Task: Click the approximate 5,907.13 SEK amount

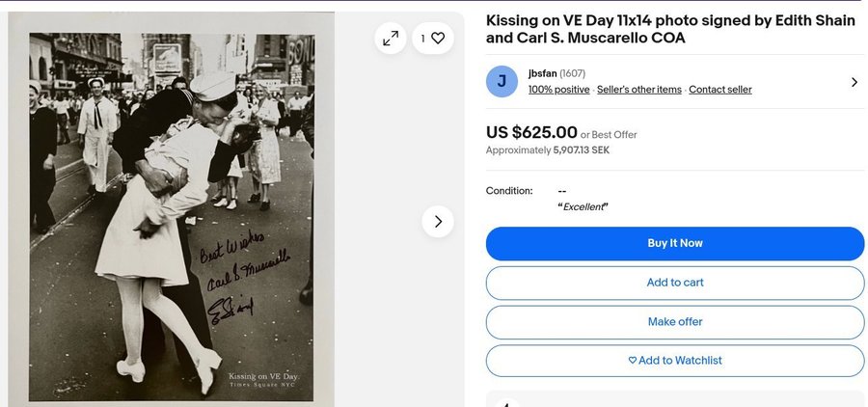Action: (582, 150)
